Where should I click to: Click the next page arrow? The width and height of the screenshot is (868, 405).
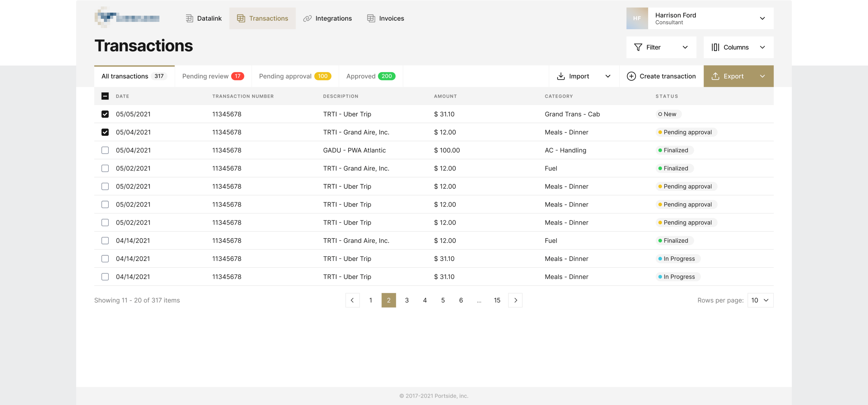click(x=515, y=300)
